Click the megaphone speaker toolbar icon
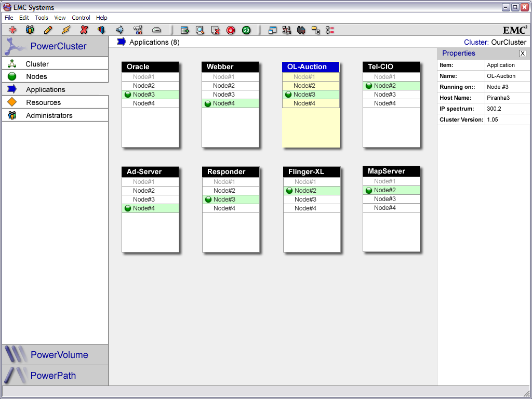This screenshot has height=399, width=532. click(119, 30)
